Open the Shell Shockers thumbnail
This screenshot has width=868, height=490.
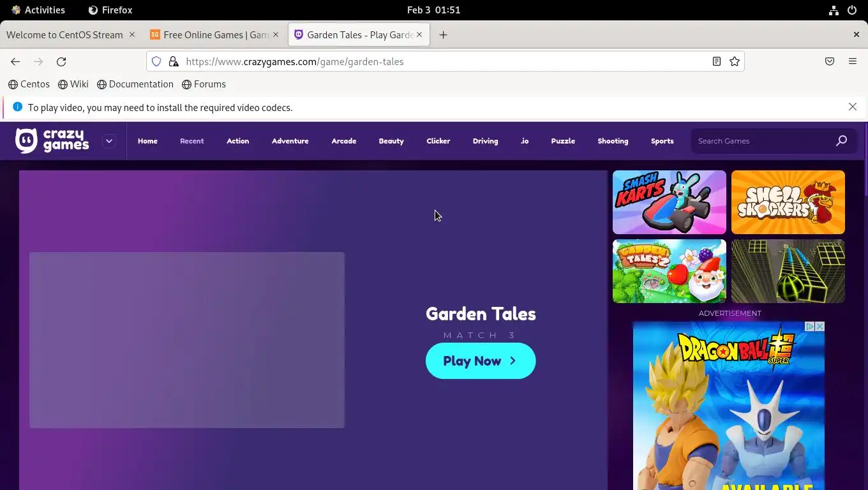tap(788, 202)
